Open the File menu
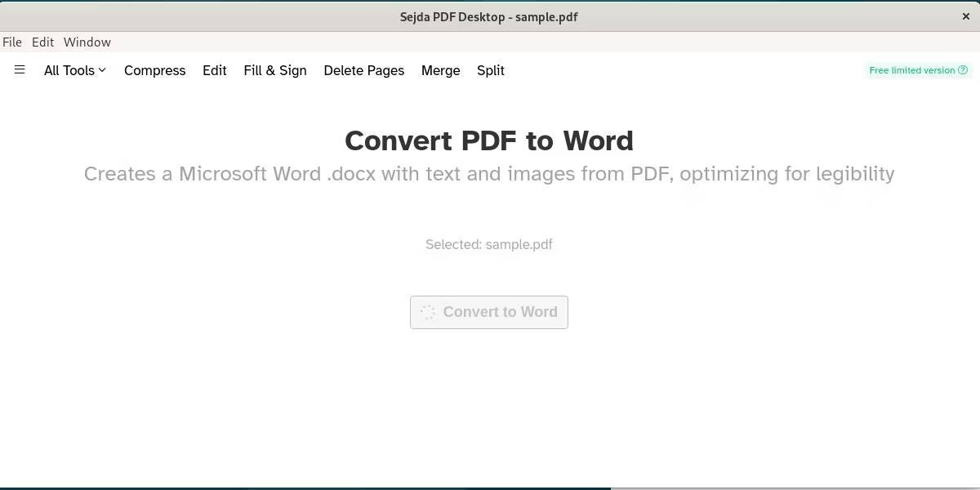This screenshot has height=490, width=980. pos(12,42)
